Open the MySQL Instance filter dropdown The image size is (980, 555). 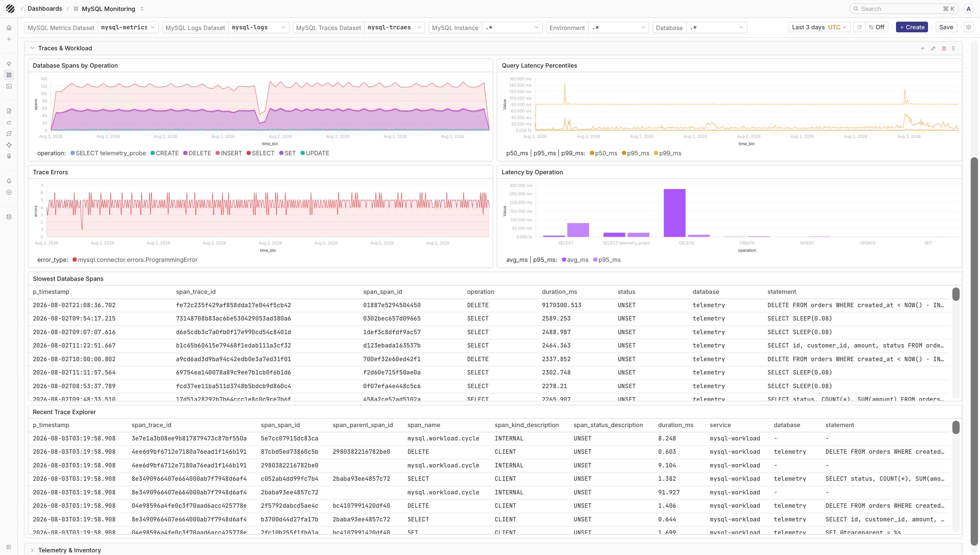pyautogui.click(x=512, y=27)
